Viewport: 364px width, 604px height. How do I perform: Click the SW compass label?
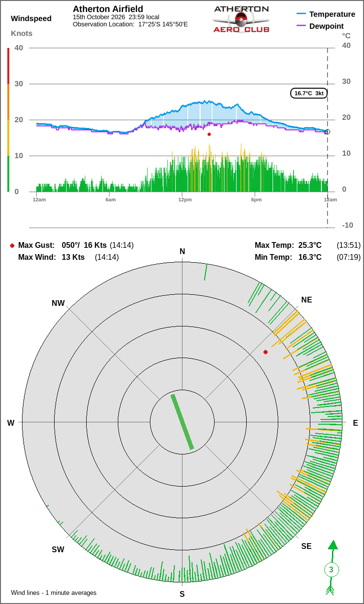(58, 550)
